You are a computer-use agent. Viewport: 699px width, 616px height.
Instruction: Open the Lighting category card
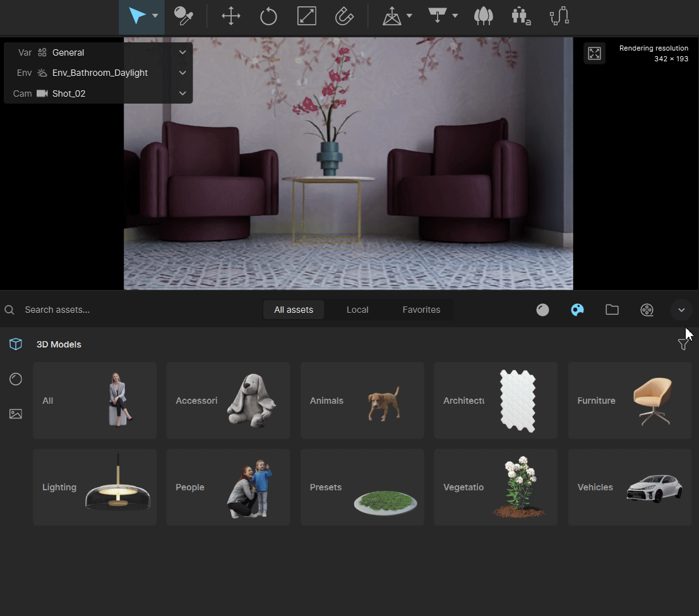pos(95,487)
